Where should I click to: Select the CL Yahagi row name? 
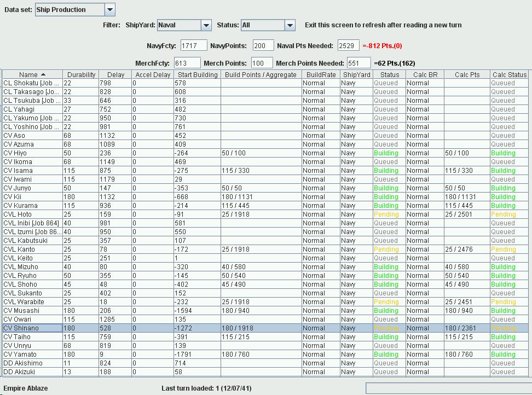click(33, 109)
